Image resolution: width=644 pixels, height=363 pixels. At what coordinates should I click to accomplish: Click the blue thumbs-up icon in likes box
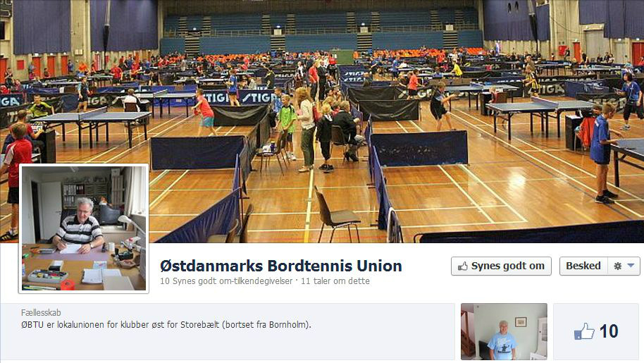coord(584,331)
